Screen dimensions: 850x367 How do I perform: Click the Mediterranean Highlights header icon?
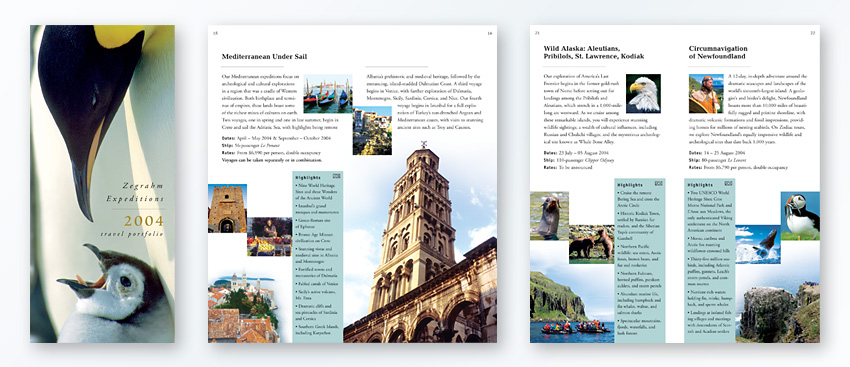pos(337,176)
